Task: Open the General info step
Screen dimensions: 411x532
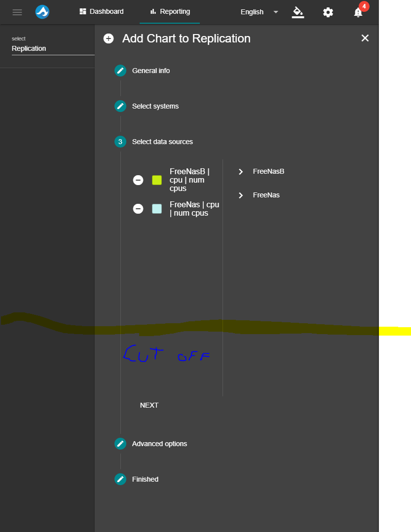Action: coord(151,71)
